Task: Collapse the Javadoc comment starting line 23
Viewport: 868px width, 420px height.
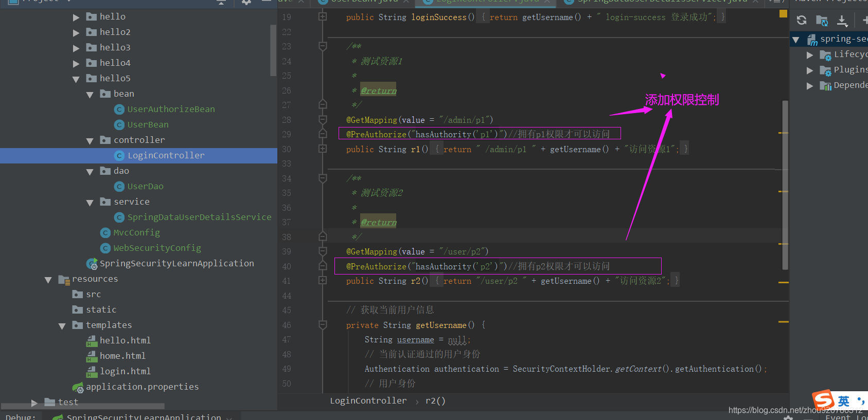Action: (323, 46)
